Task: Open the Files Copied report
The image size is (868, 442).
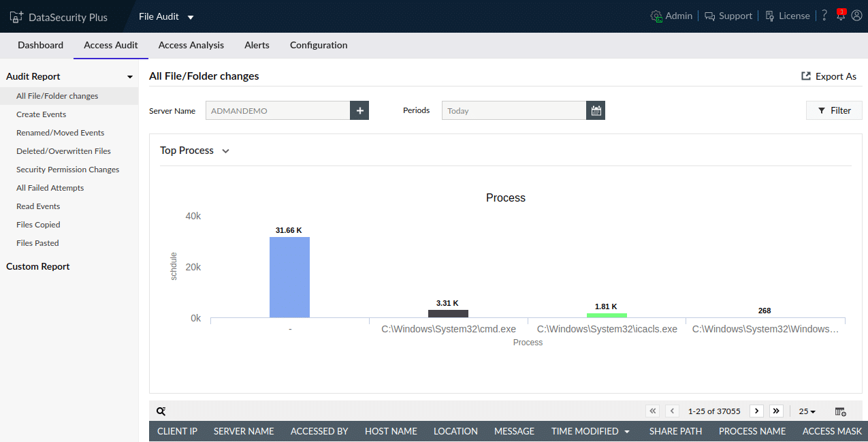Action: [x=38, y=225]
